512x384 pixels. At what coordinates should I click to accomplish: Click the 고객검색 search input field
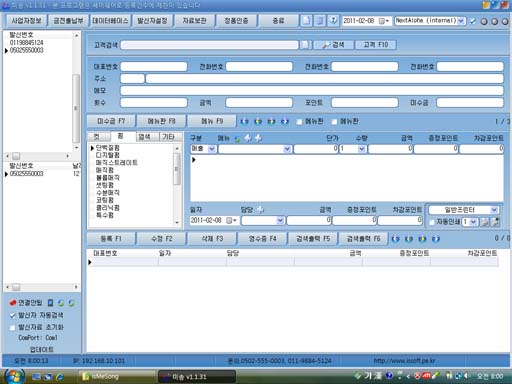(209, 45)
